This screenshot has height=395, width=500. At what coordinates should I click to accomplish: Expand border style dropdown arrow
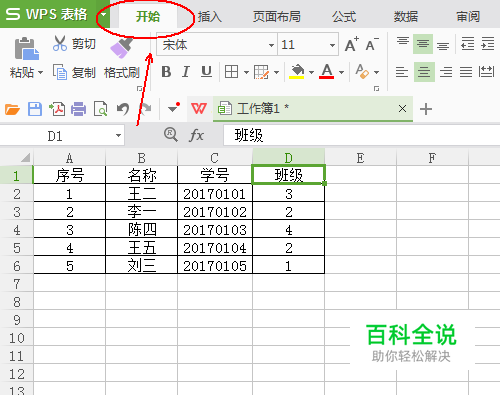point(246,72)
